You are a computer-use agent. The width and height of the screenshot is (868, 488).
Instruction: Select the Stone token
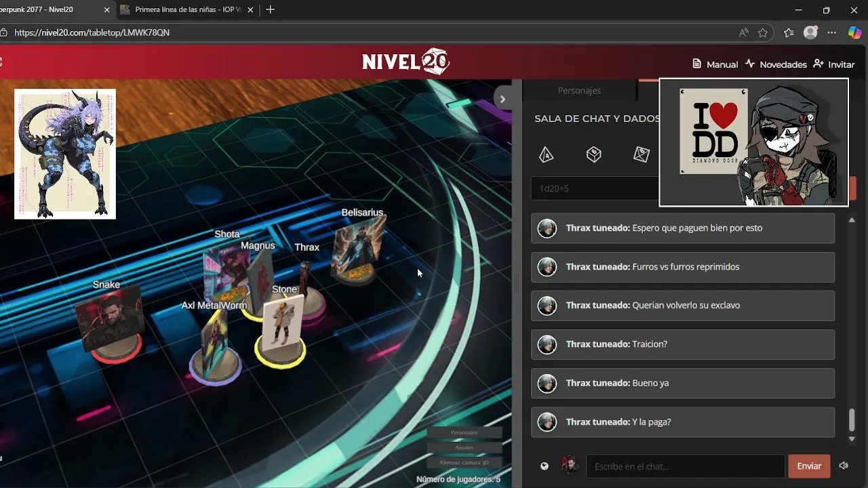click(x=281, y=331)
